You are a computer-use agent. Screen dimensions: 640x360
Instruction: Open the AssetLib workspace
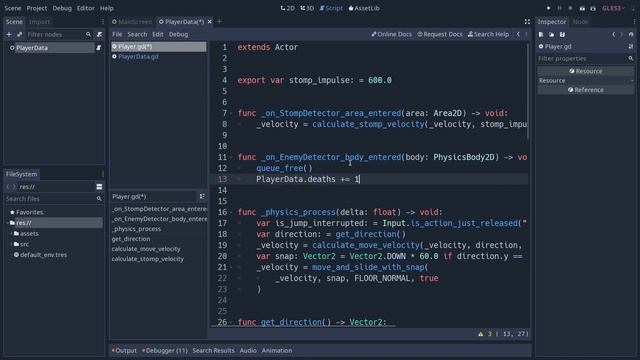pyautogui.click(x=364, y=8)
